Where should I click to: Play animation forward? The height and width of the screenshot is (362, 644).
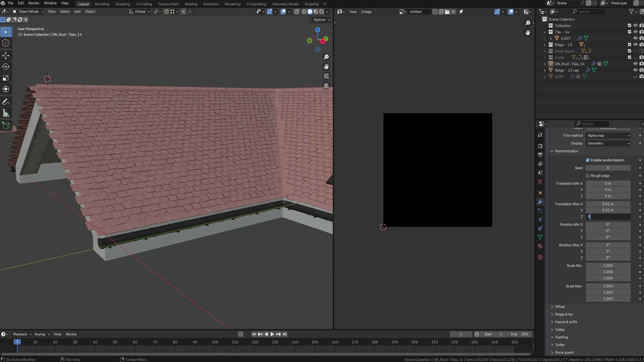click(272, 334)
